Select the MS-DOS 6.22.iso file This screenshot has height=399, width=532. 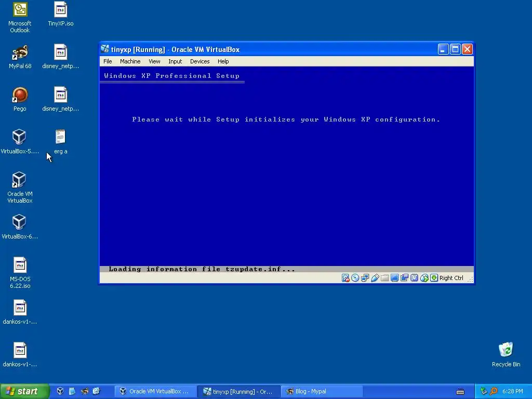coord(20,273)
